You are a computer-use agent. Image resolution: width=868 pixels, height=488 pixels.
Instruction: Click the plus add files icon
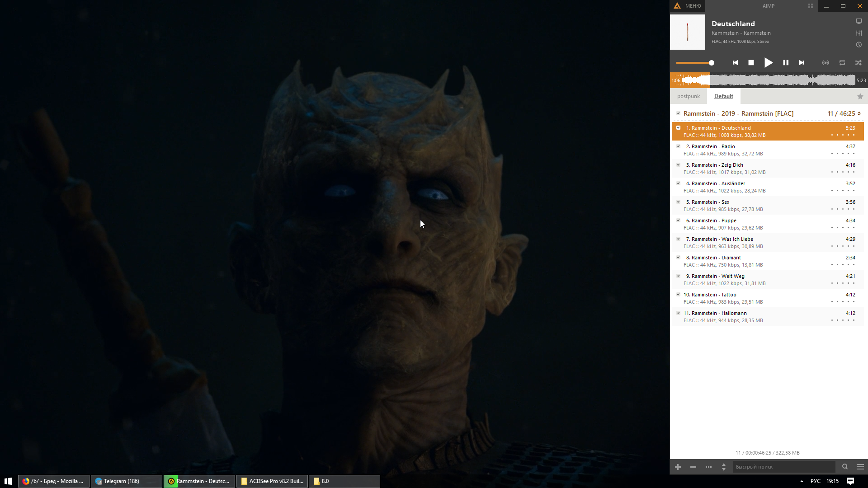pos(678,467)
